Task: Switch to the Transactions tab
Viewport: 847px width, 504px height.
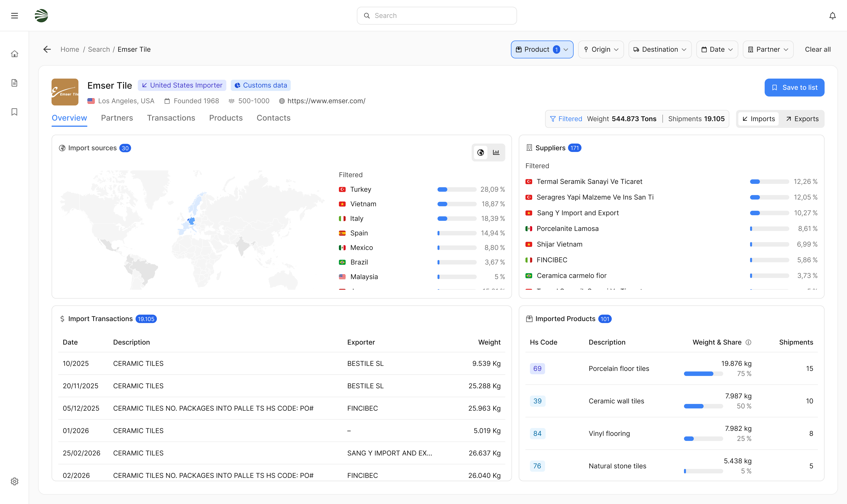Action: tap(171, 118)
